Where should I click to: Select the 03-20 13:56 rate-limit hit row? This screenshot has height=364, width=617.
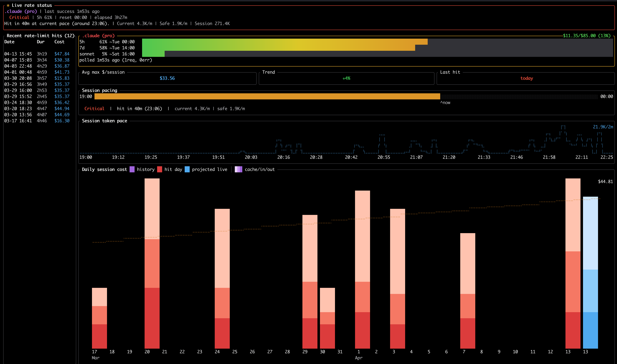pyautogui.click(x=37, y=115)
